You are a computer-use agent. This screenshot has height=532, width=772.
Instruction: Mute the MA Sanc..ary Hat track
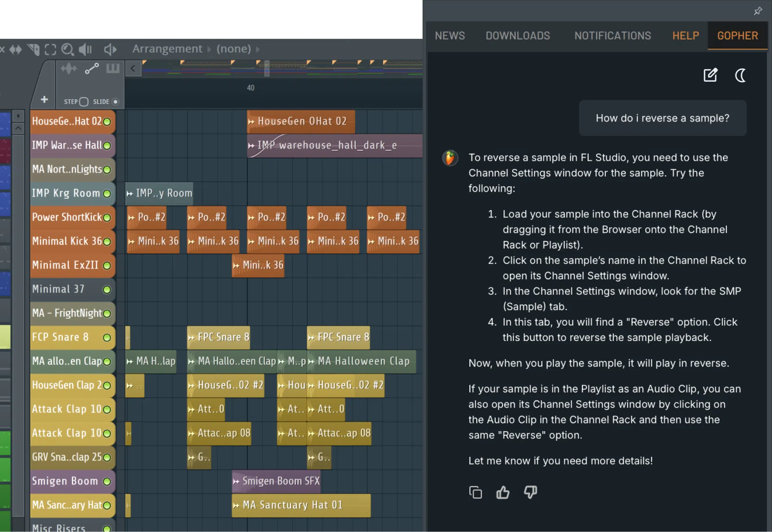pos(107,505)
